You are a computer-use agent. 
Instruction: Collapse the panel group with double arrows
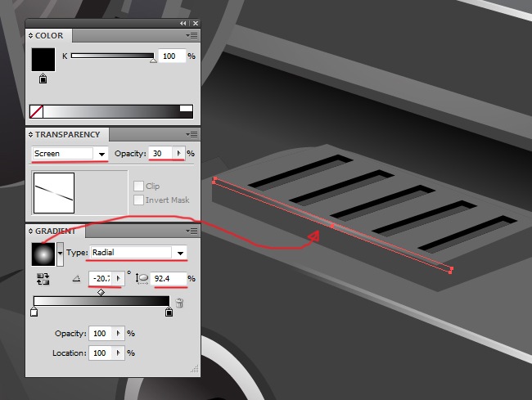183,24
